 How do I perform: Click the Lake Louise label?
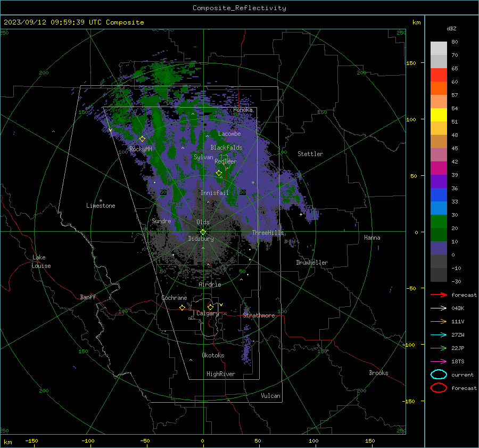click(41, 262)
